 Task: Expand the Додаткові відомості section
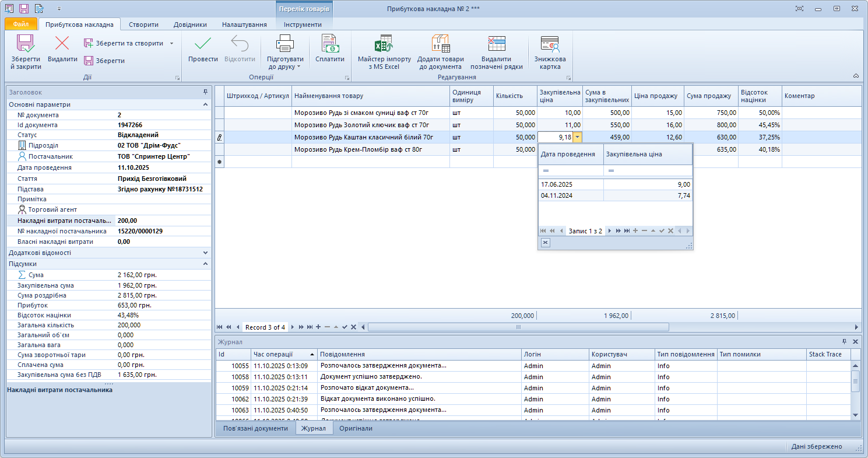click(205, 253)
